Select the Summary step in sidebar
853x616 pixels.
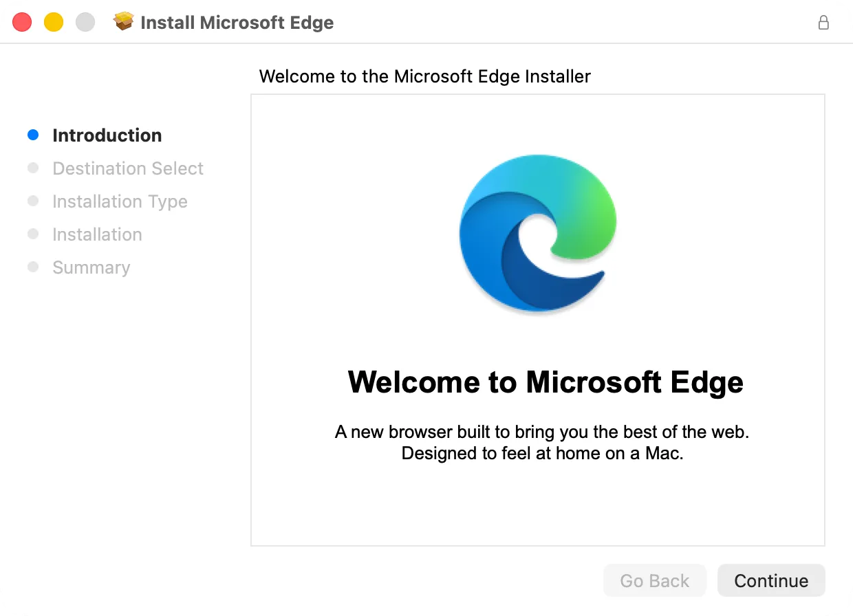(91, 267)
